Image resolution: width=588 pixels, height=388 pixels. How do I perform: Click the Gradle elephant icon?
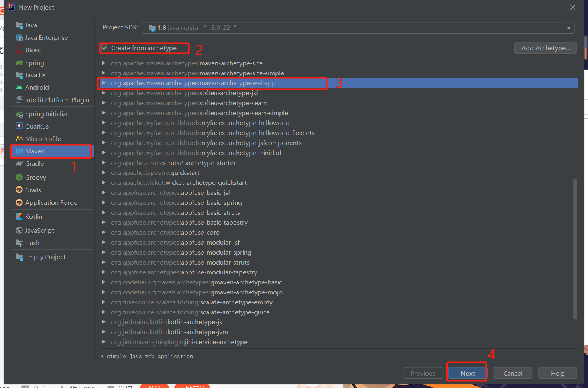pos(19,164)
